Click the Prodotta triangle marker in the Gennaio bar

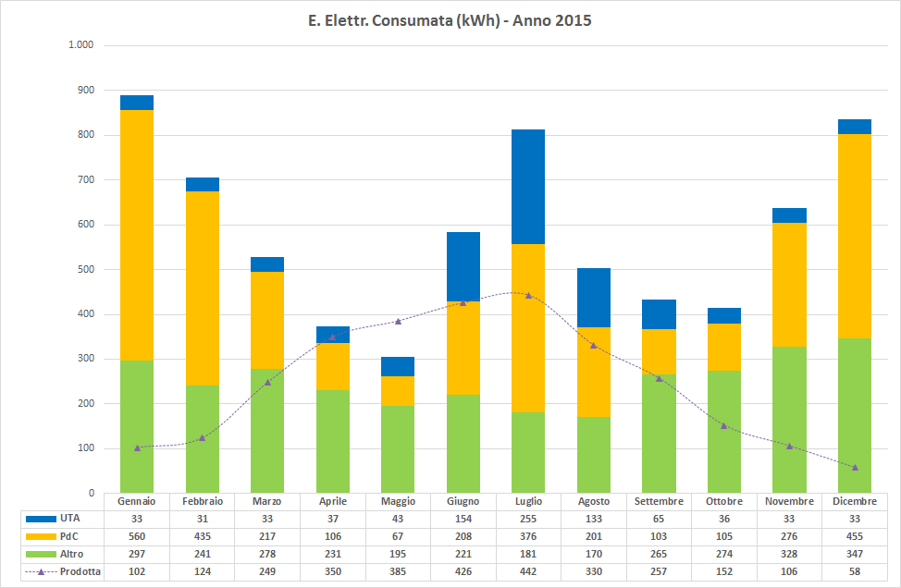tap(137, 447)
